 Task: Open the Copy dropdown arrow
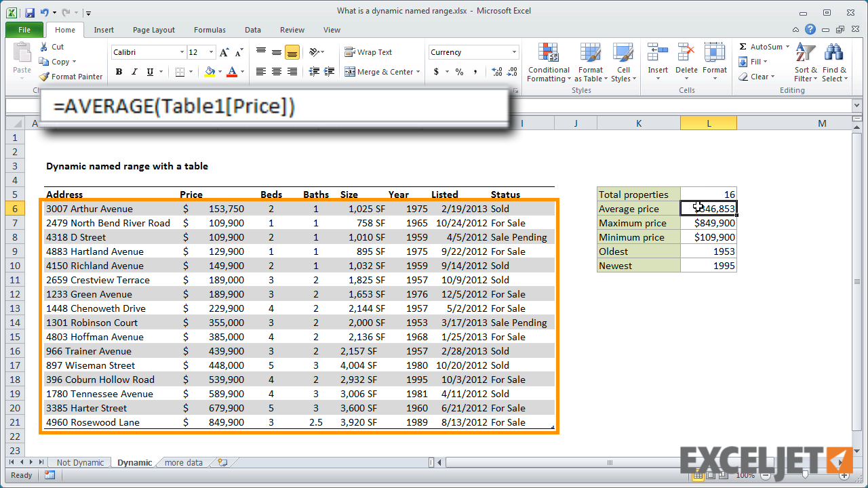click(75, 62)
